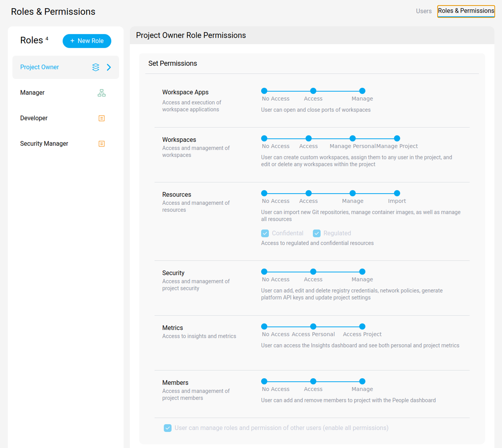Screen dimensions: 502x448
Task: Click the document icon beside Security Manager
Action: 101,144
